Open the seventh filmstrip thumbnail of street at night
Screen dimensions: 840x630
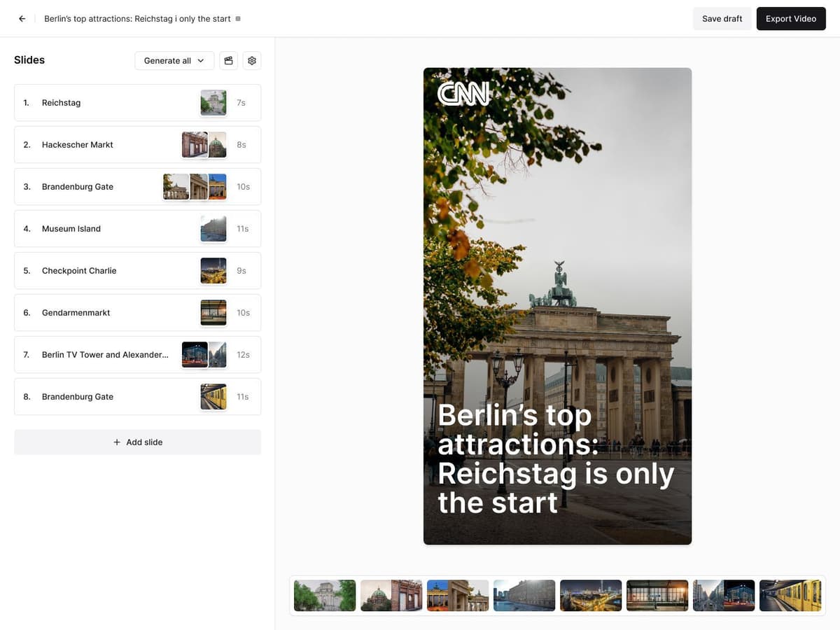724,596
